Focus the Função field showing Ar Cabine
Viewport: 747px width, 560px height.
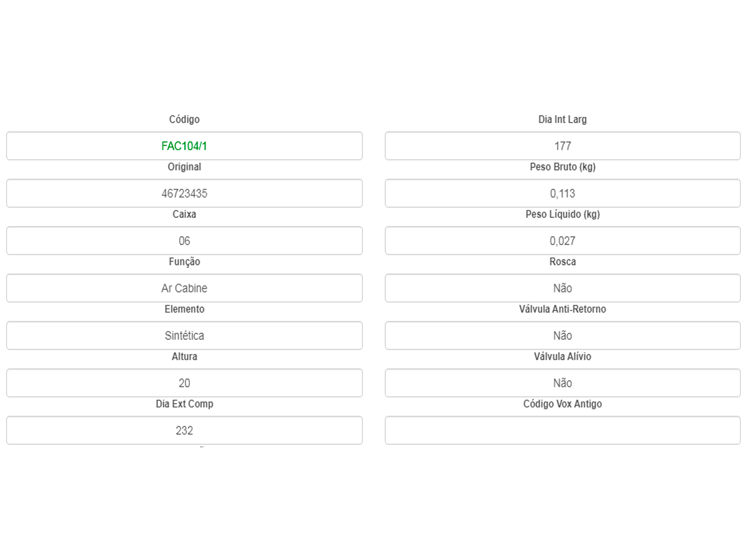pyautogui.click(x=184, y=288)
